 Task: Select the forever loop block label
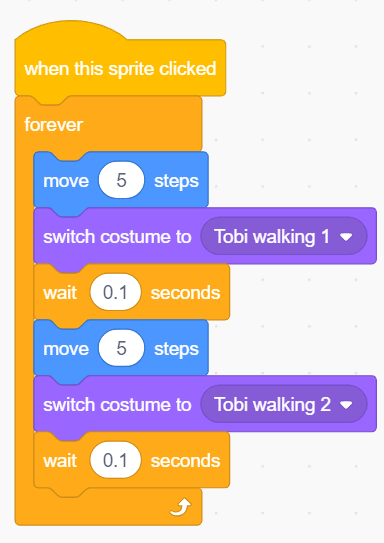pyautogui.click(x=54, y=125)
